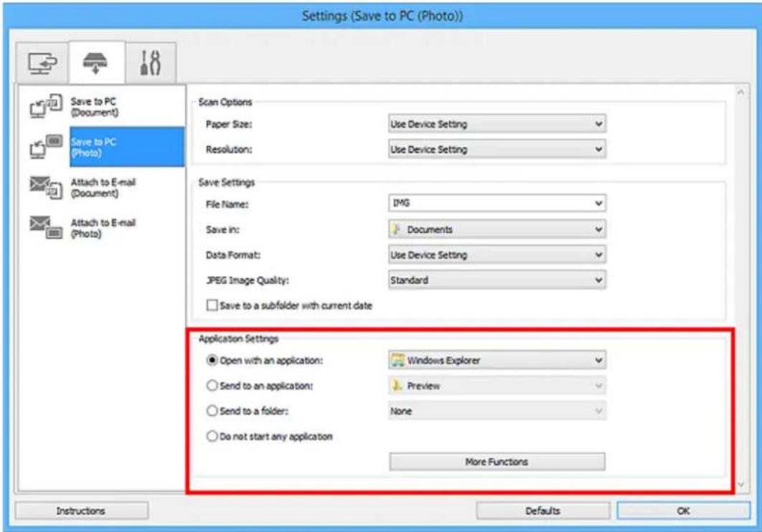Open the Data Format dropdown

(x=497, y=255)
